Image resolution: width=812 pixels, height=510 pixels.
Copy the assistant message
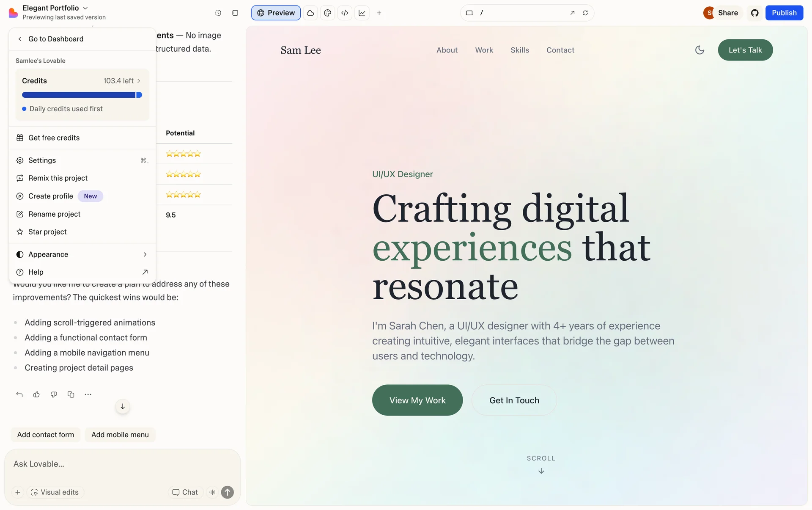[x=71, y=394]
